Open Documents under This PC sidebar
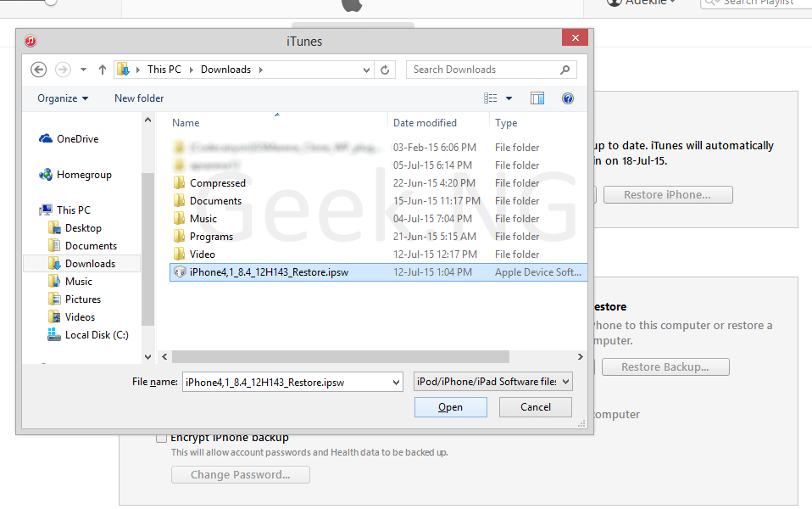The height and width of the screenshot is (509, 812). (82, 246)
